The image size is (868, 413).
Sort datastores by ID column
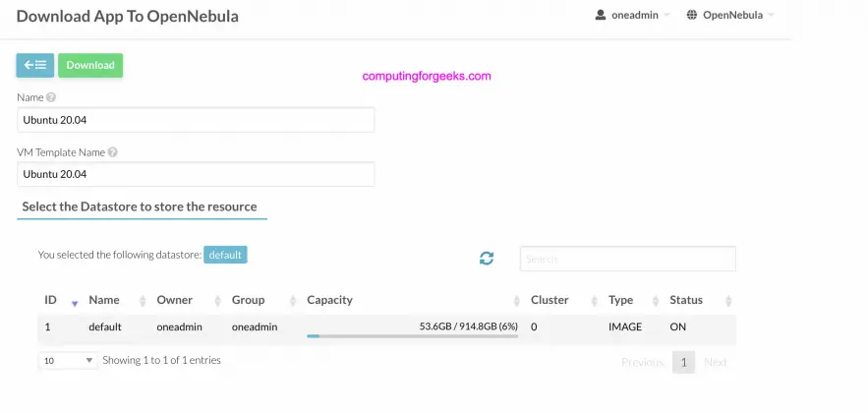pyautogui.click(x=51, y=300)
